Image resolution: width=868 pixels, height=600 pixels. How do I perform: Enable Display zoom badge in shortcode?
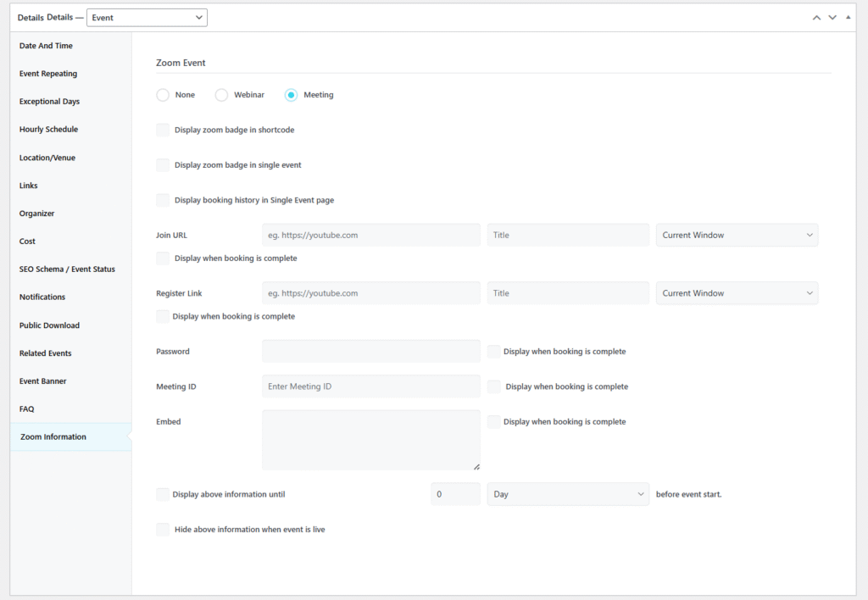pos(162,130)
